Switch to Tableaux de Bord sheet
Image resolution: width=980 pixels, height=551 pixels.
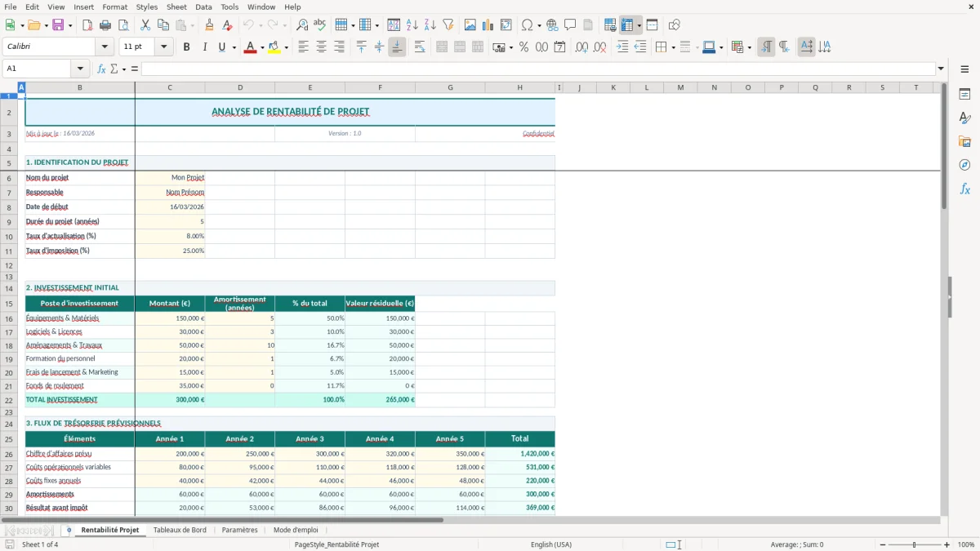180,530
